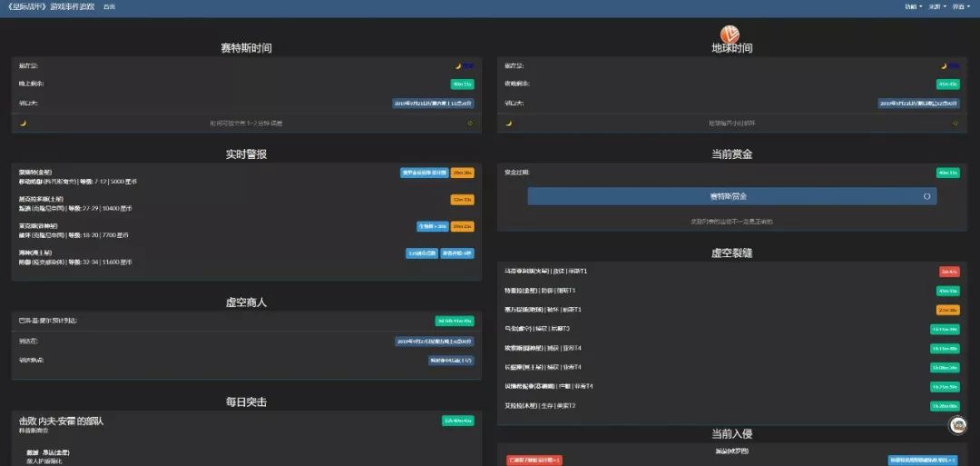
Task: Open the 《星际战甲》游戏事件追踪 site title link
Action: 51,7
